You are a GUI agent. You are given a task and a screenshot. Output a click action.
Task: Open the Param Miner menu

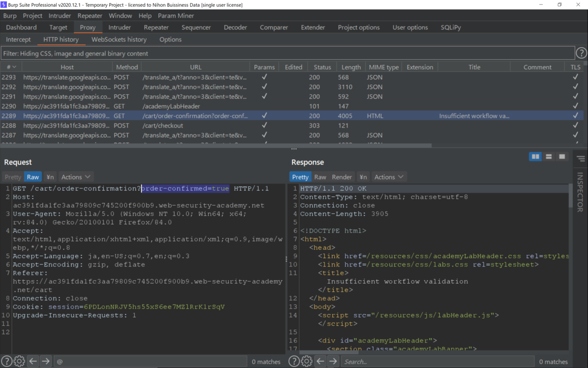[176, 16]
